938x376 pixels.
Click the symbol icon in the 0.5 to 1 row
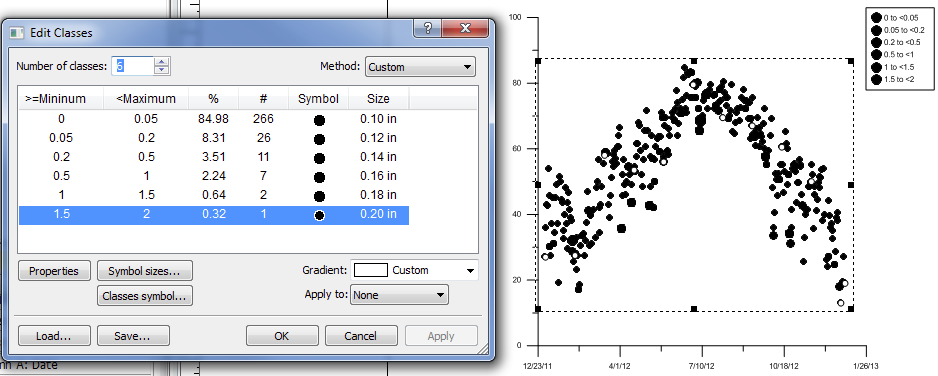319,178
